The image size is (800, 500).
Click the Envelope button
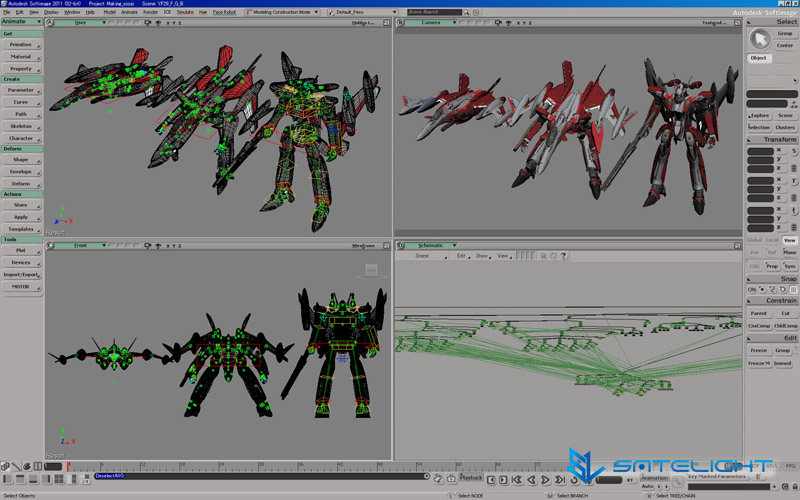click(21, 172)
